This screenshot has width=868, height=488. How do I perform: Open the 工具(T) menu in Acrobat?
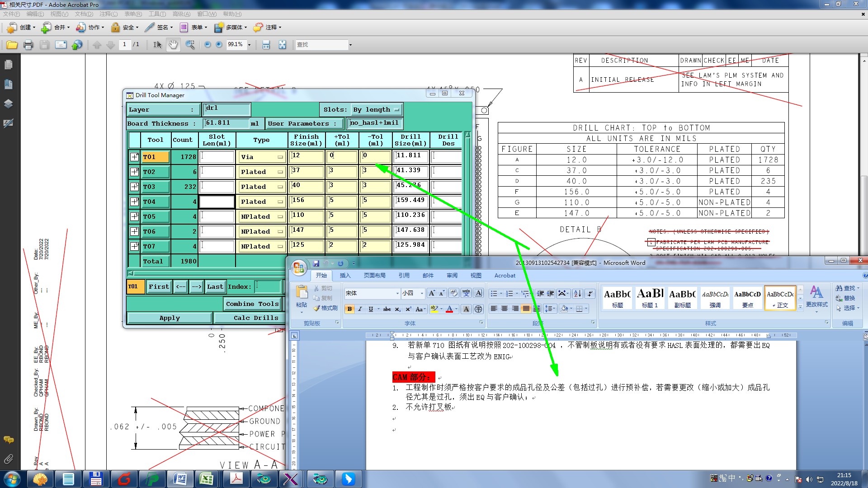157,14
